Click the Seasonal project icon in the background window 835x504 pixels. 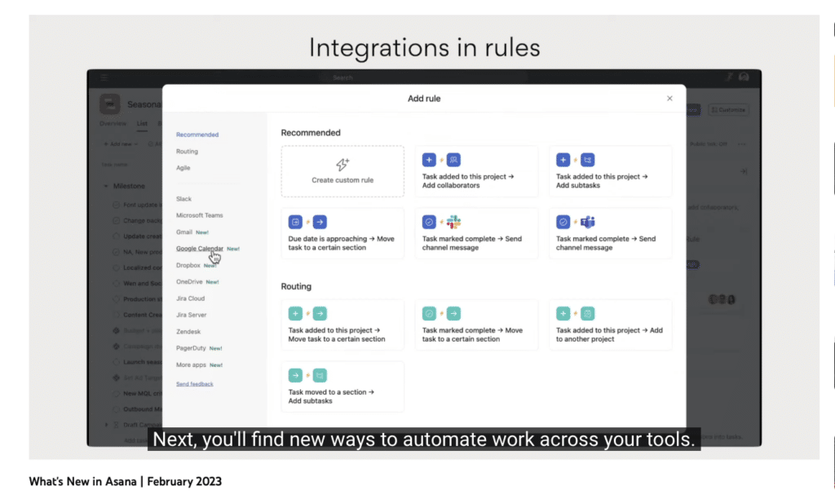tap(110, 104)
